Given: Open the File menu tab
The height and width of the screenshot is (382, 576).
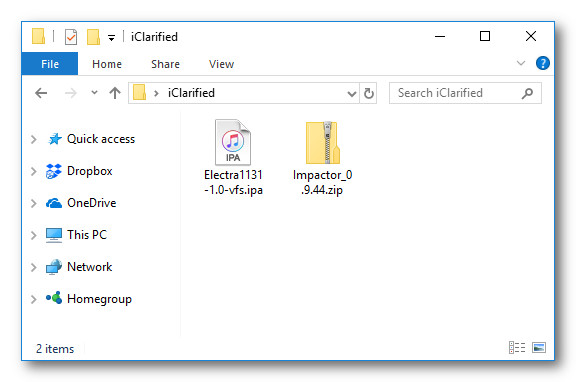Looking at the screenshot, I should [x=50, y=64].
